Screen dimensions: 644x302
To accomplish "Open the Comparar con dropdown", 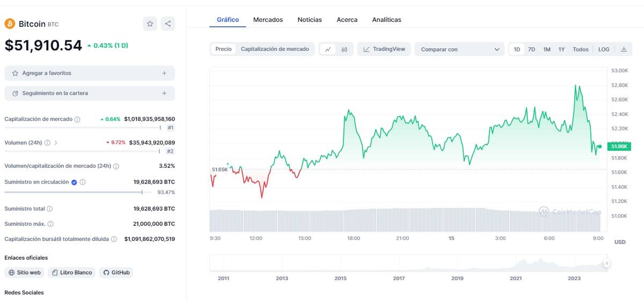I will [459, 49].
